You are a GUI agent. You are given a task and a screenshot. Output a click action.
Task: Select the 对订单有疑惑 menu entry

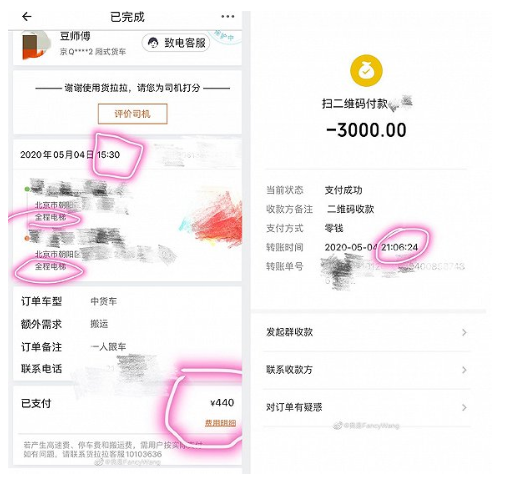pyautogui.click(x=366, y=407)
